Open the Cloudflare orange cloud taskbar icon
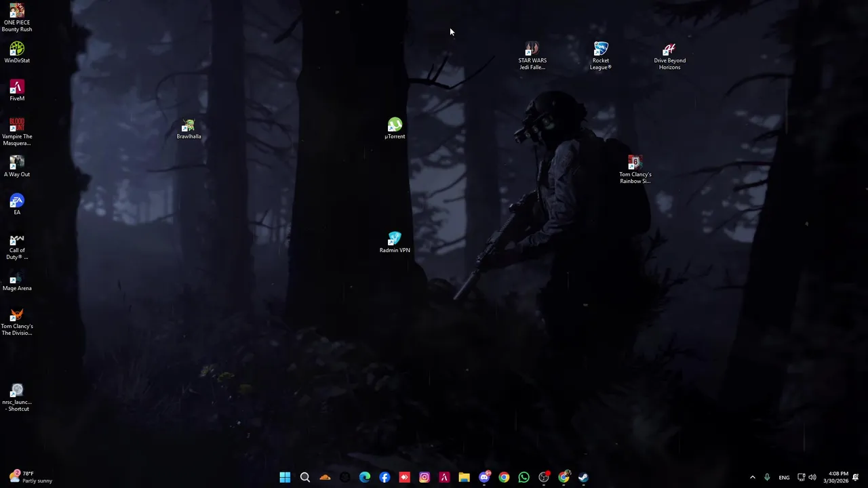This screenshot has height=488, width=868. 325,477
